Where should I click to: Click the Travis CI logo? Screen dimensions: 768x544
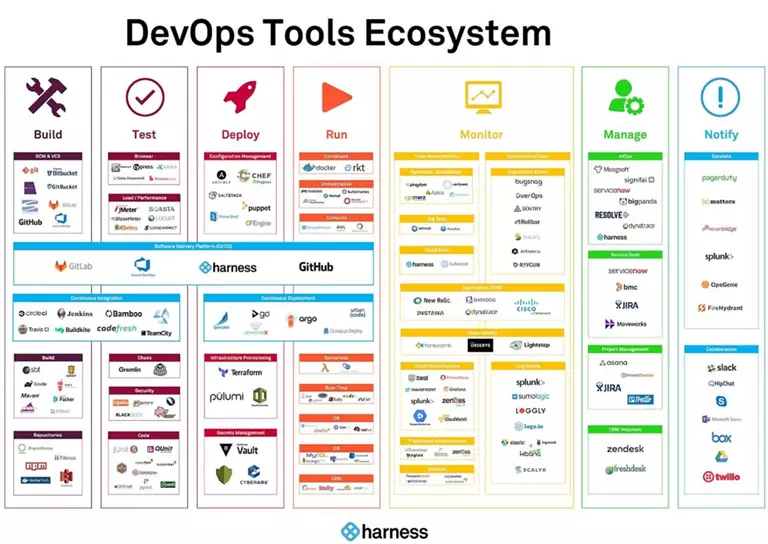point(33,330)
